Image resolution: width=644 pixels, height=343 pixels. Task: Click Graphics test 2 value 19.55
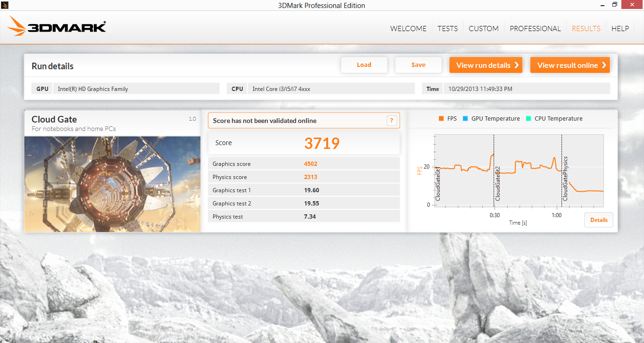click(x=312, y=204)
